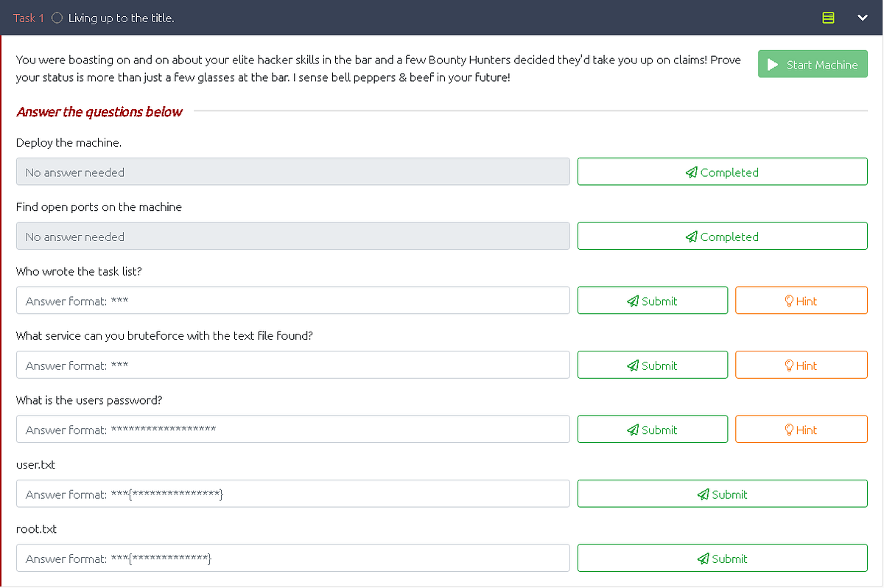Click the paper plane icon on the user.txt Submit
Viewport: 884px width, 588px height.
[x=703, y=494]
